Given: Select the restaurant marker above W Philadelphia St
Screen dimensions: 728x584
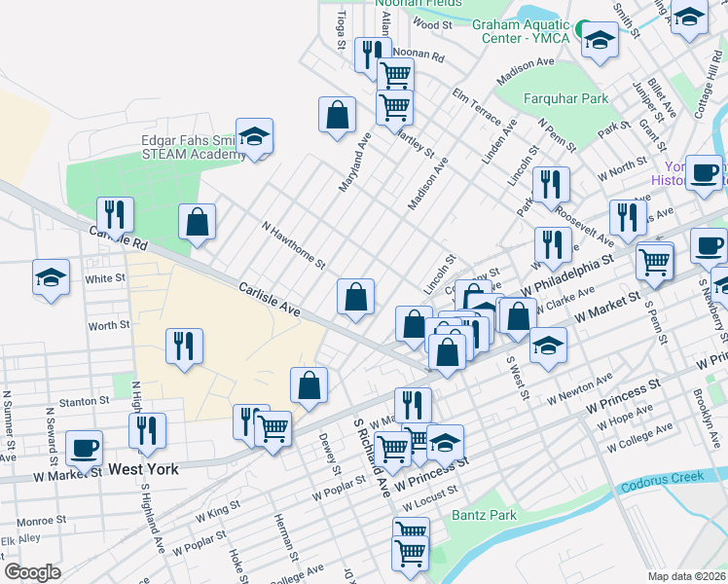Looking at the screenshot, I should pos(553,245).
